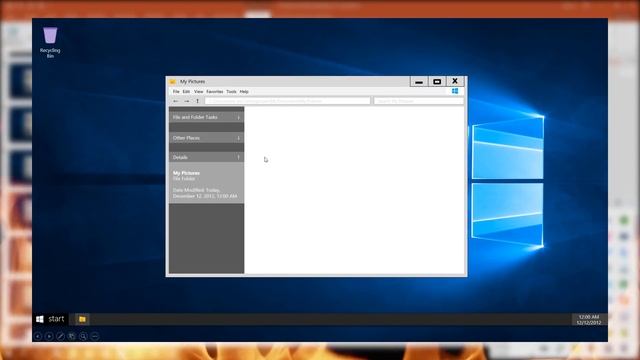
Task: Maximize the My Pictures window
Action: 437,82
